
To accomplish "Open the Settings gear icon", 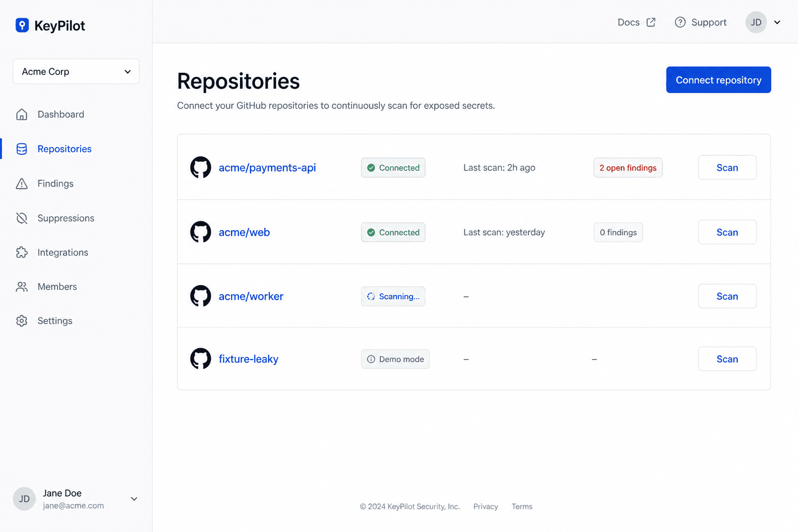I will pyautogui.click(x=22, y=321).
